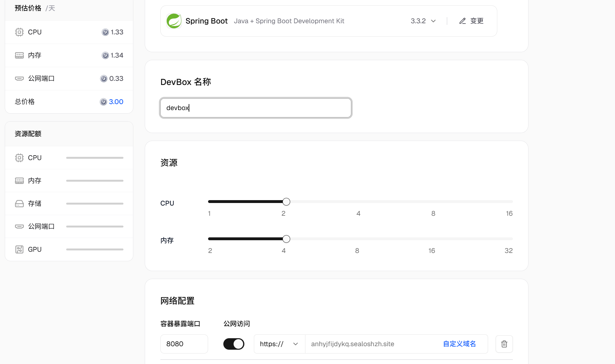Click the CPU chip icon in 预估价格 panel
This screenshot has width=615, height=364.
[19, 32]
